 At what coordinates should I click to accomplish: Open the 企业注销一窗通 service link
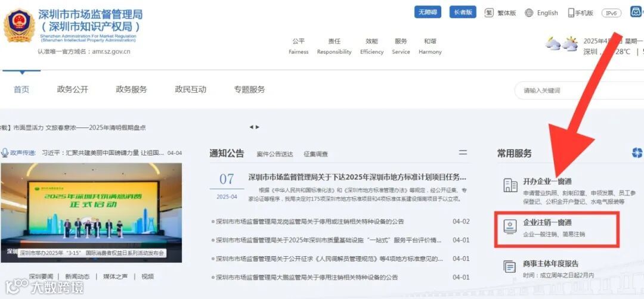click(x=547, y=223)
